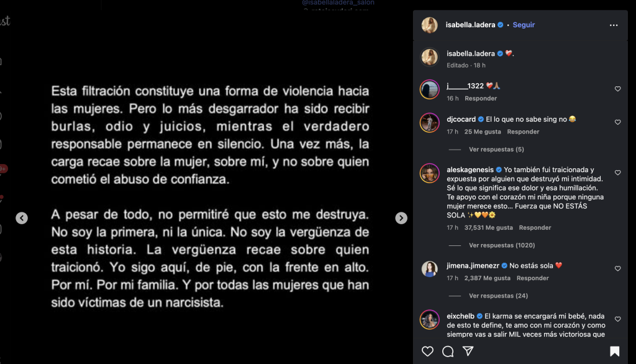636x364 pixels.
Task: Click the isabella.ladera header profile avatar
Action: pos(430,25)
